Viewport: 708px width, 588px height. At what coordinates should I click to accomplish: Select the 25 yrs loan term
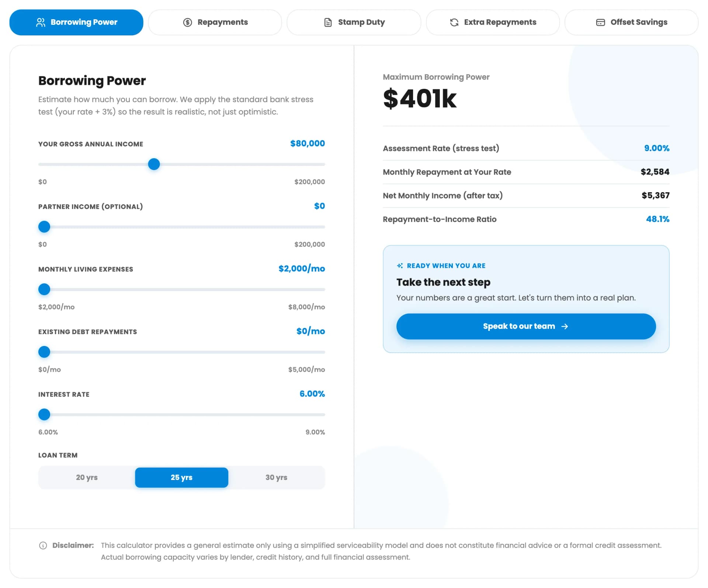181,477
